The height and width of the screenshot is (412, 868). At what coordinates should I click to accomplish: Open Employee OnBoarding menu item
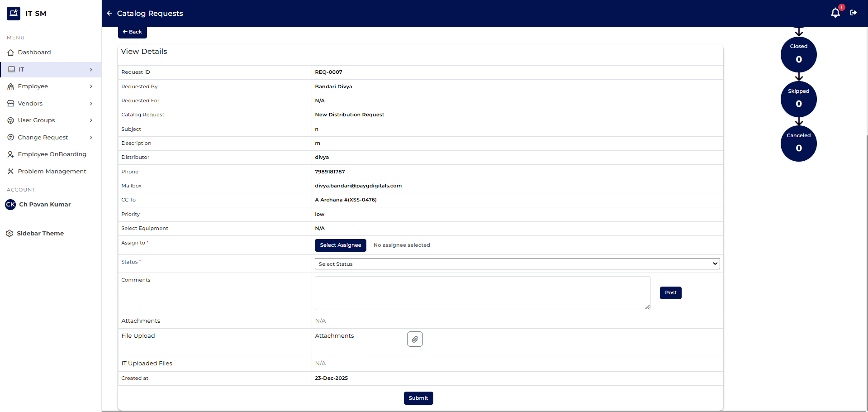[52, 154]
